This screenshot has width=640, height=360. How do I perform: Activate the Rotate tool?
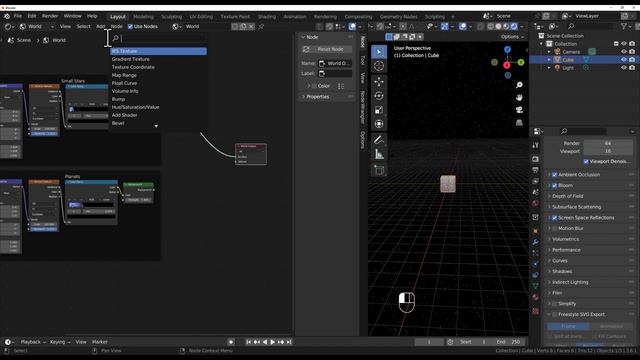[379, 96]
